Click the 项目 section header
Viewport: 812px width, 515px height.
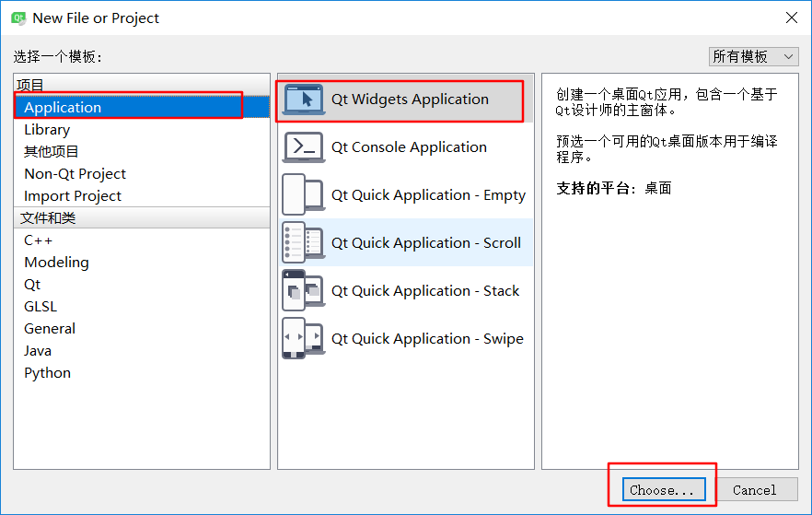tap(142, 85)
